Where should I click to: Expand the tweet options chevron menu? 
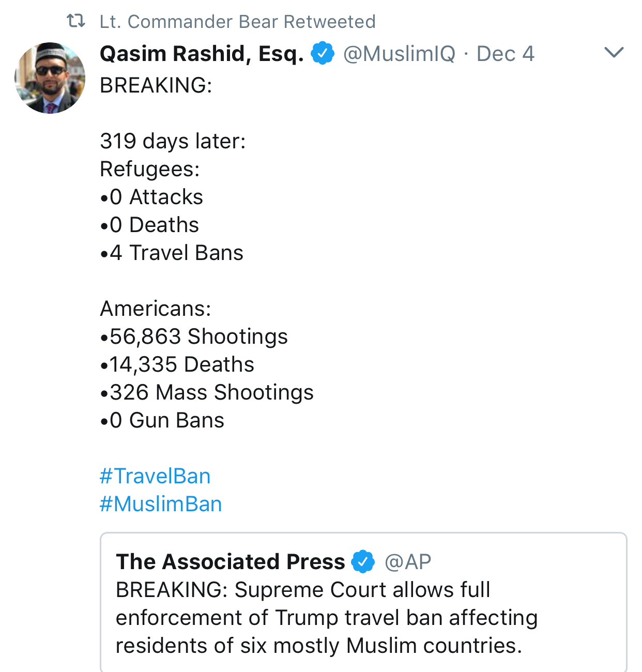614,52
